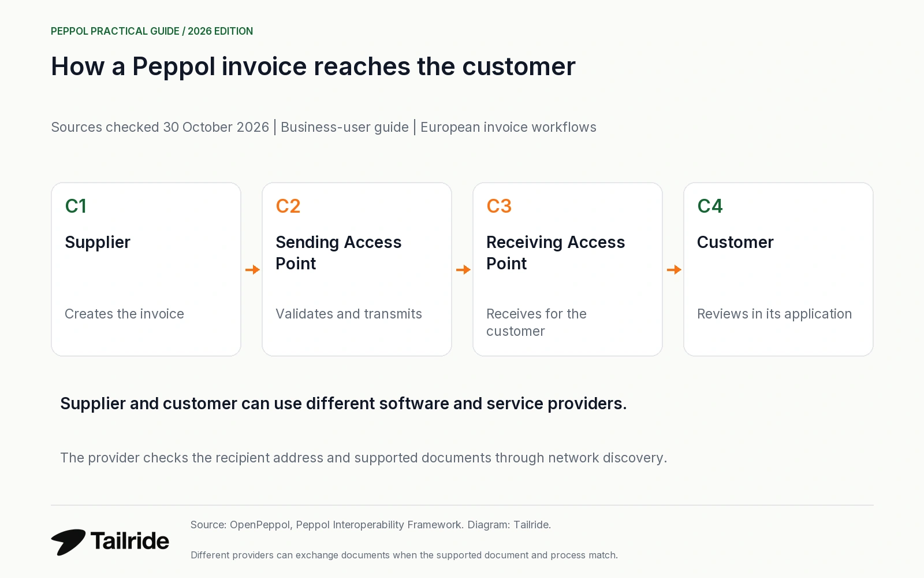Click the sentence about network discovery

point(364,458)
